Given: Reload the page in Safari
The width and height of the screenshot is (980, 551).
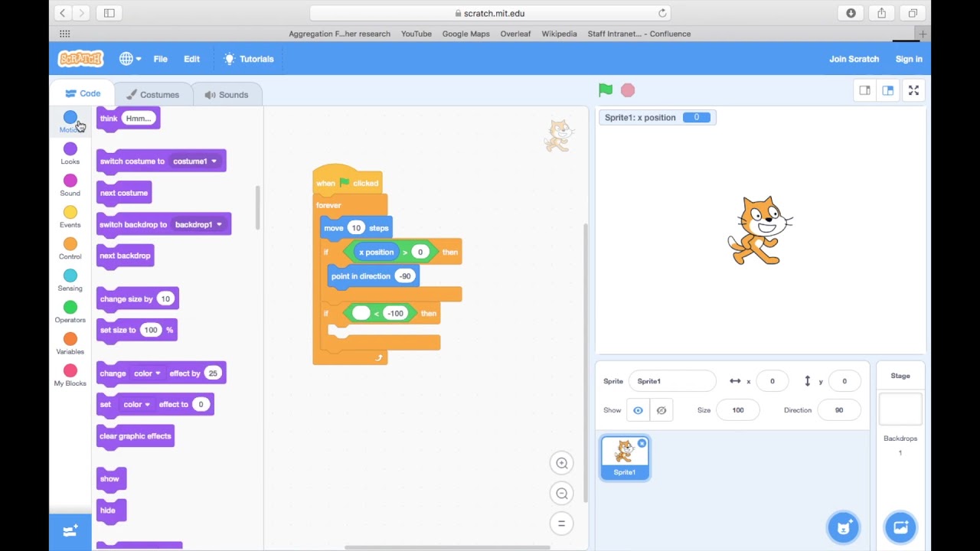Looking at the screenshot, I should (x=662, y=13).
